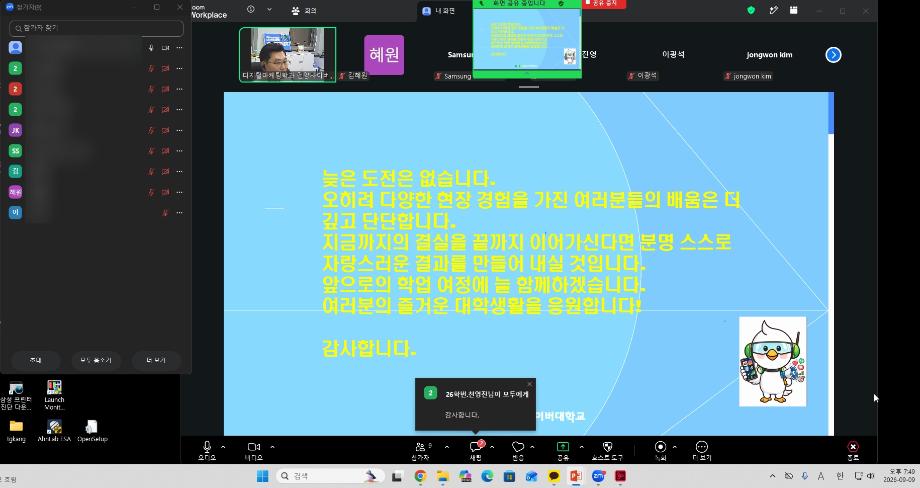Expand the arrow next to share button
This screenshot has height=488, width=920.
point(581,447)
